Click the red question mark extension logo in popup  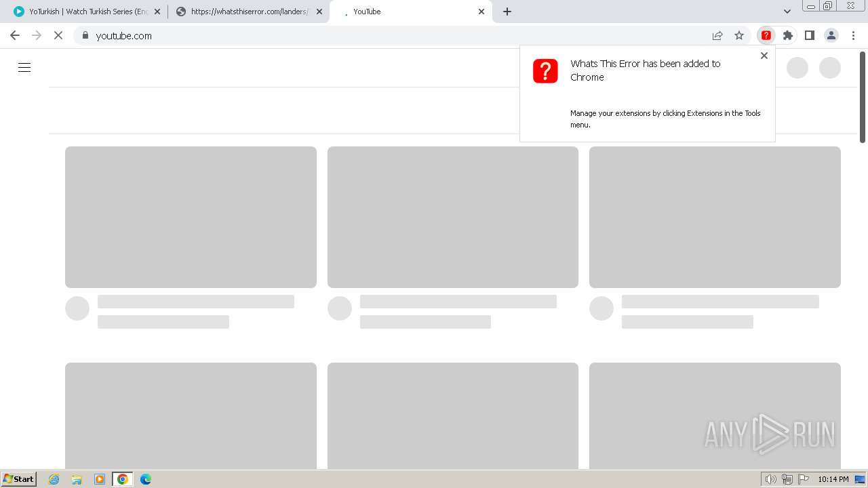(x=545, y=70)
